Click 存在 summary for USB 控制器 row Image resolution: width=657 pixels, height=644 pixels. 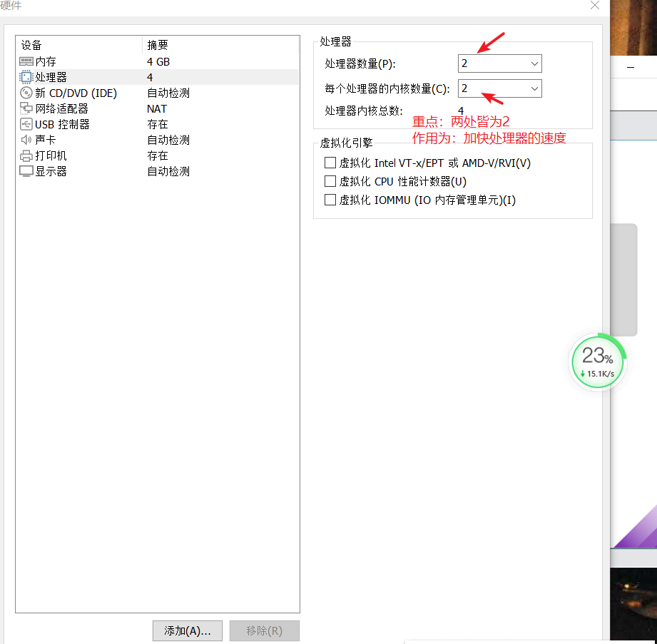point(158,124)
